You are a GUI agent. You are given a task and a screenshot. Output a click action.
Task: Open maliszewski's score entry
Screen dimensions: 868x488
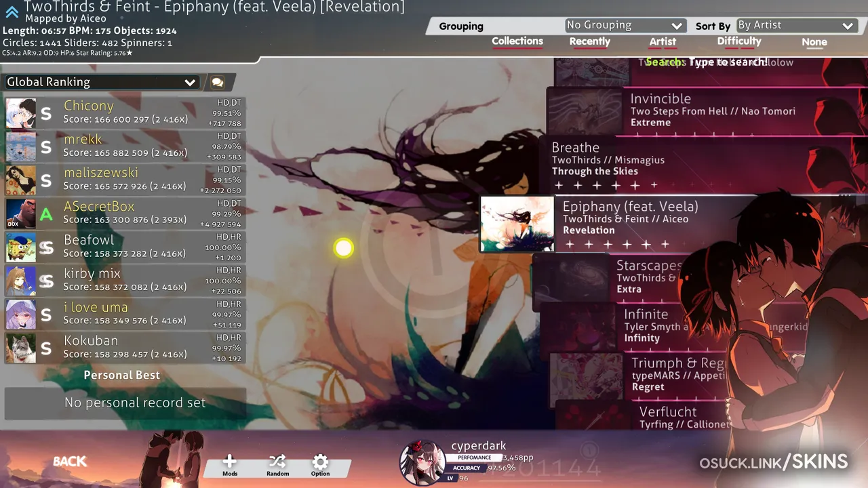click(x=125, y=180)
